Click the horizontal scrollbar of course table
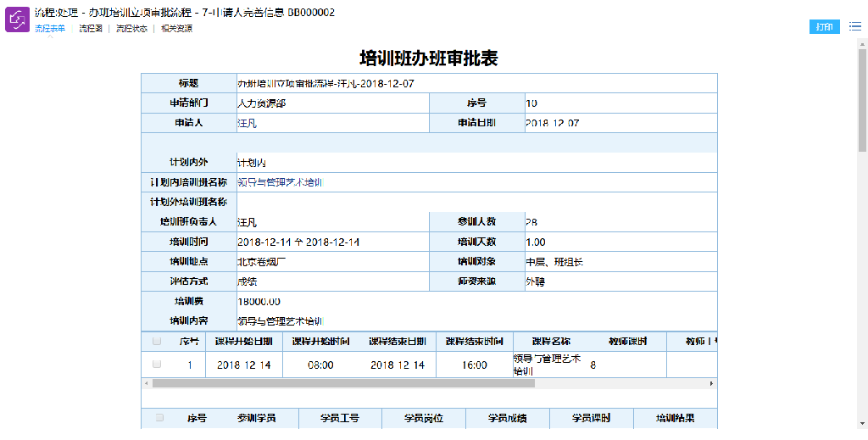 point(344,383)
